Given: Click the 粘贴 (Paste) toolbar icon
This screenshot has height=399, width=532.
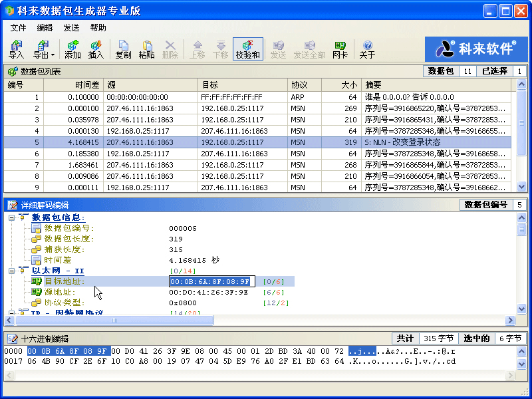Looking at the screenshot, I should pos(146,49).
